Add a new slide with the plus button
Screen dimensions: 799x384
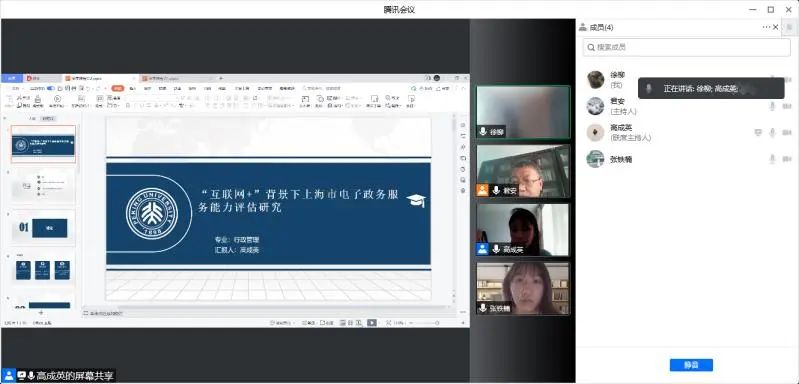(x=41, y=312)
